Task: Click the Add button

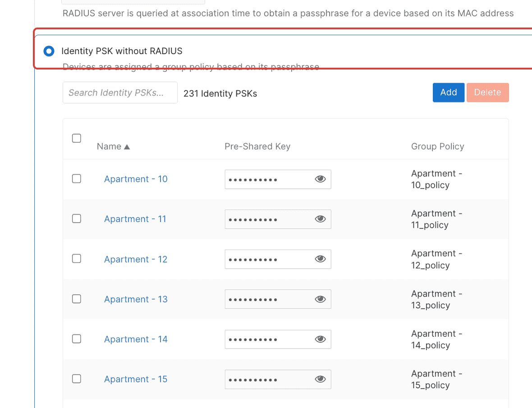Action: [x=449, y=93]
